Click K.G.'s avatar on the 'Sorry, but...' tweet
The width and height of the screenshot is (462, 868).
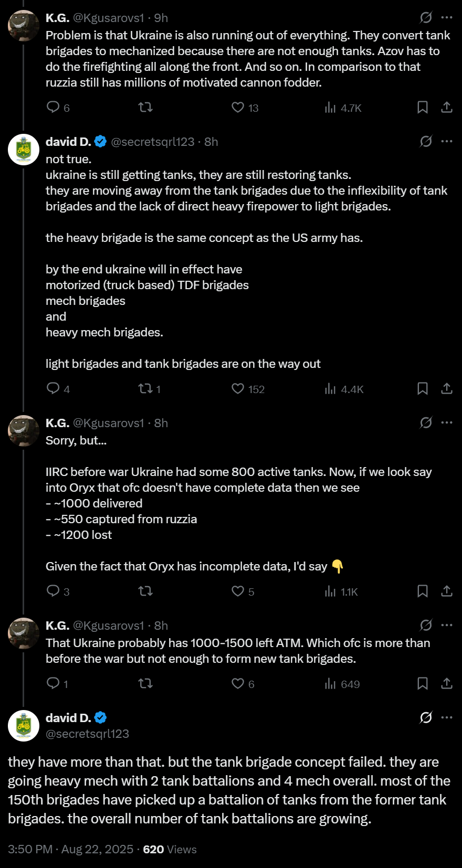coord(24,431)
